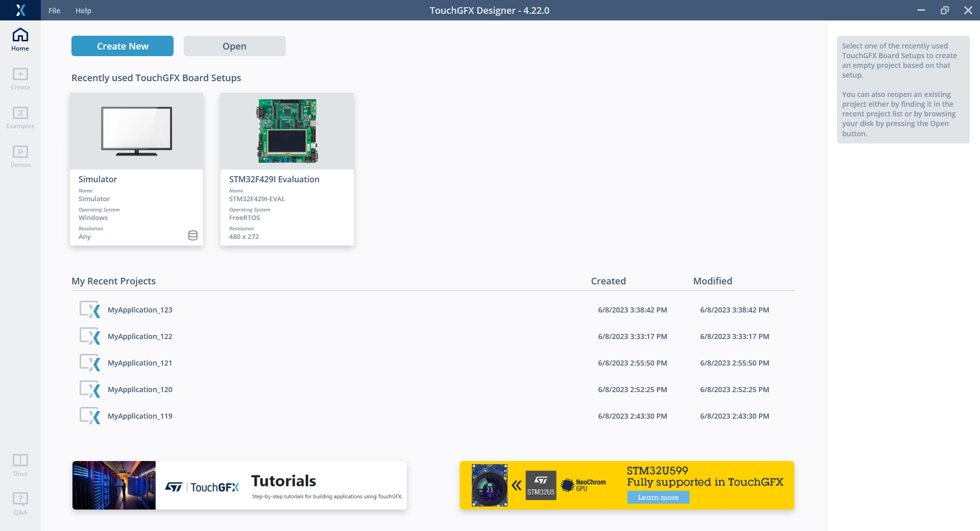Select the STM32F429I Evaluation board card
This screenshot has width=980, height=531.
(x=287, y=168)
